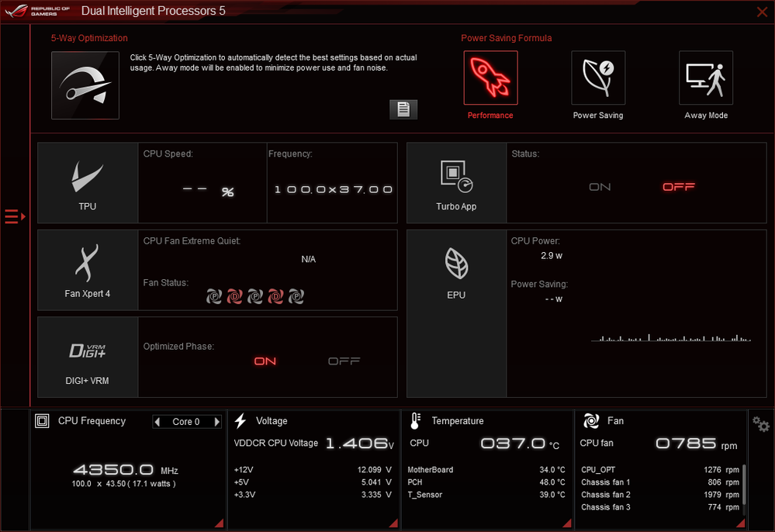Viewport: 775px width, 532px height.
Task: Run the 5-Way Optimization speedometer icon
Action: [x=85, y=85]
